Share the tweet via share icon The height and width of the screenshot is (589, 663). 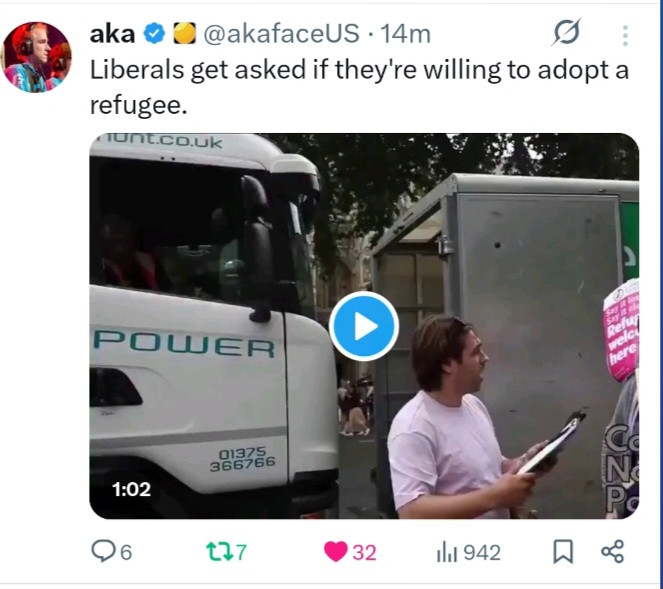[x=612, y=551]
